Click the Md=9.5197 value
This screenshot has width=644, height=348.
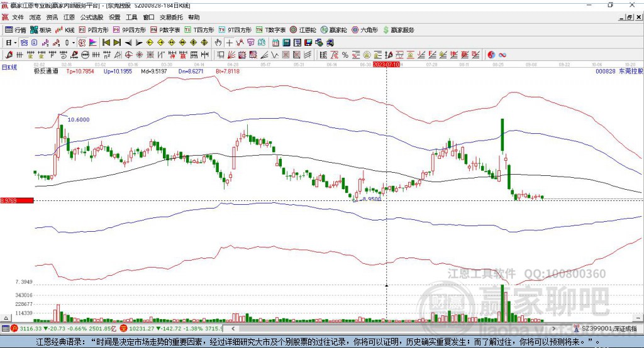(154, 71)
